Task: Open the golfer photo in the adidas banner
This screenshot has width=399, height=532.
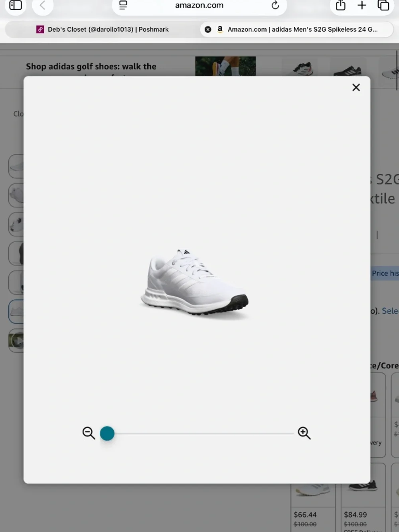Action: pos(225,66)
